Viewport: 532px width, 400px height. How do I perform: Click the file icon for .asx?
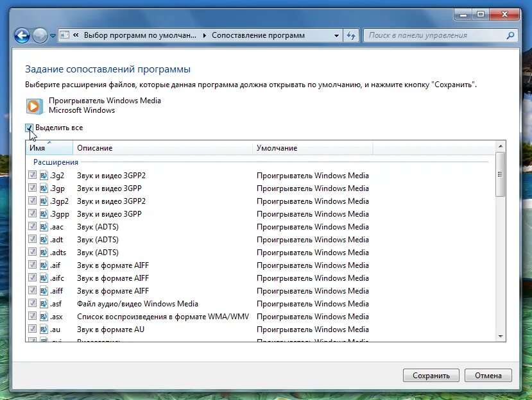coord(44,317)
